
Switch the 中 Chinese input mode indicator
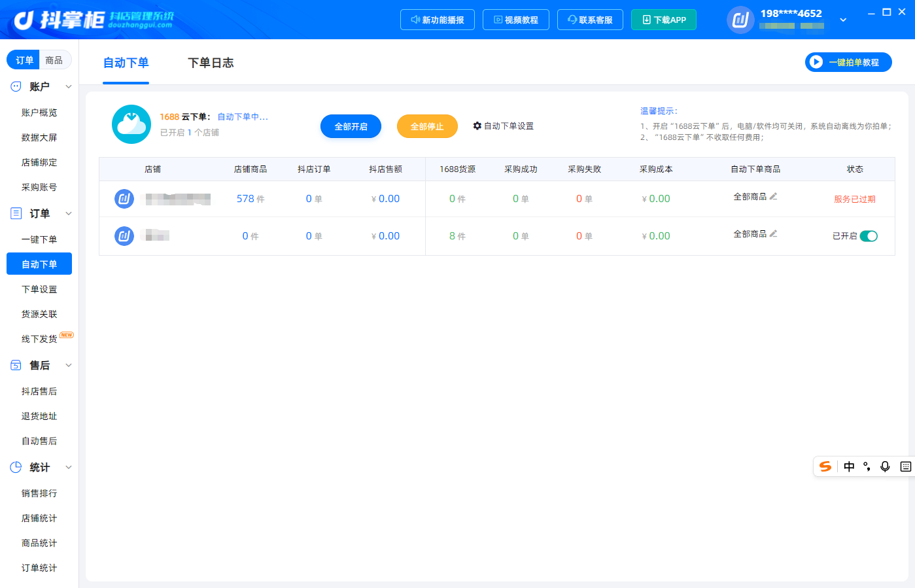coord(849,466)
